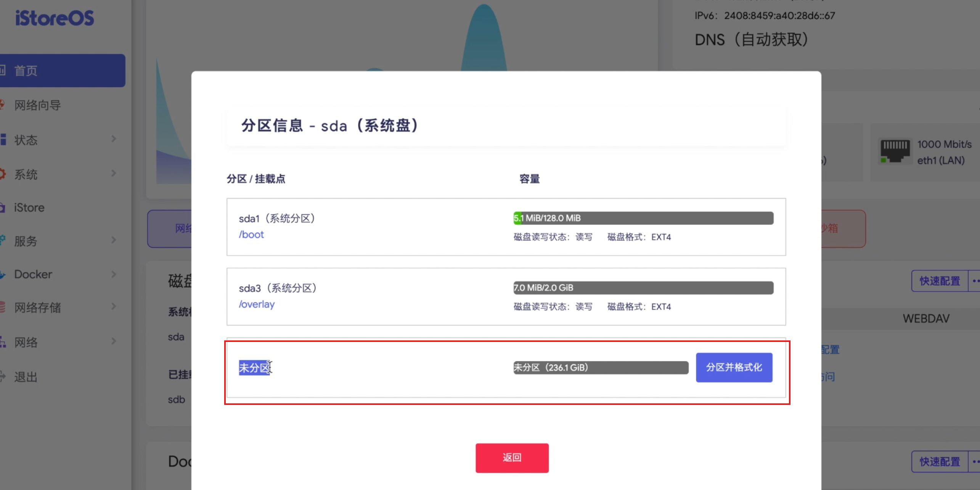This screenshot has height=490, width=980.
Task: Open the /overlay mount point link
Action: coord(257,304)
